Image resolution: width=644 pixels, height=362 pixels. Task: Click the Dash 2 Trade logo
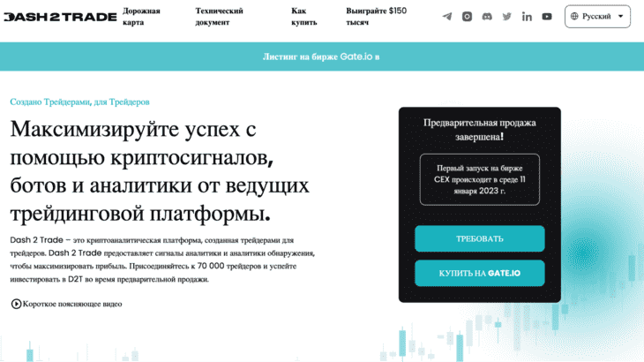(x=60, y=17)
